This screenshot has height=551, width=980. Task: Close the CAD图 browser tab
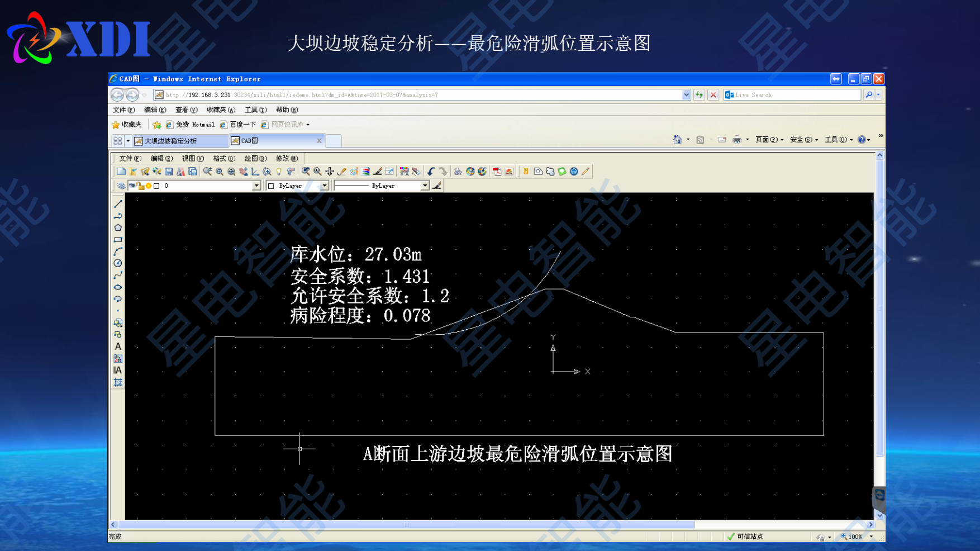[x=319, y=141]
